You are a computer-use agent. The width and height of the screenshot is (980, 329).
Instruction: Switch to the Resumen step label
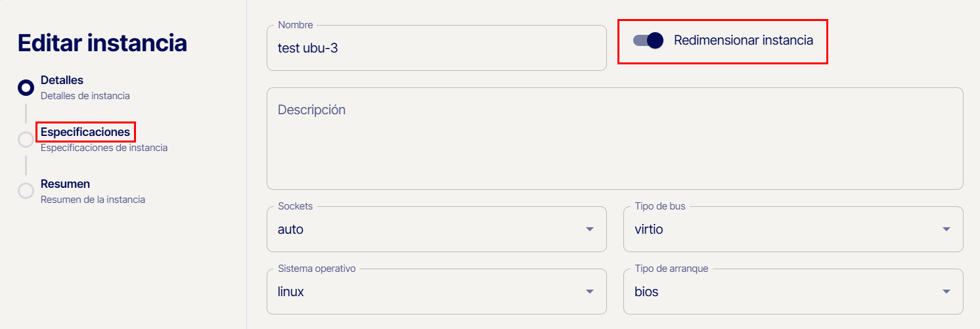(65, 184)
